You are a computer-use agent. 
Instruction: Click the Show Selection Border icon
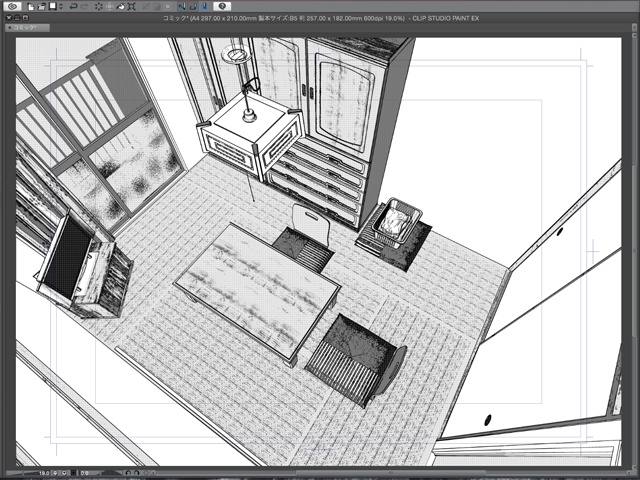(x=168, y=7)
